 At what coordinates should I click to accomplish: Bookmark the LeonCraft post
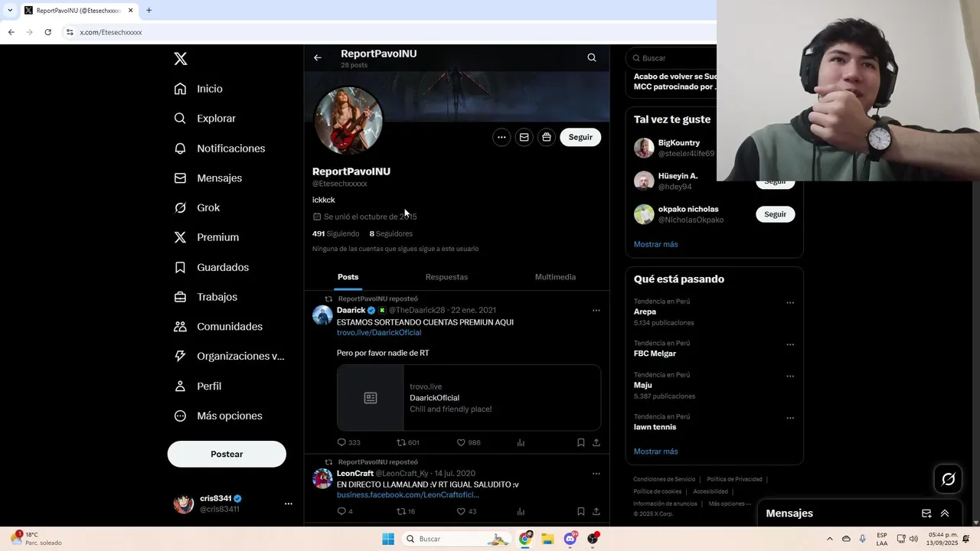tap(581, 511)
